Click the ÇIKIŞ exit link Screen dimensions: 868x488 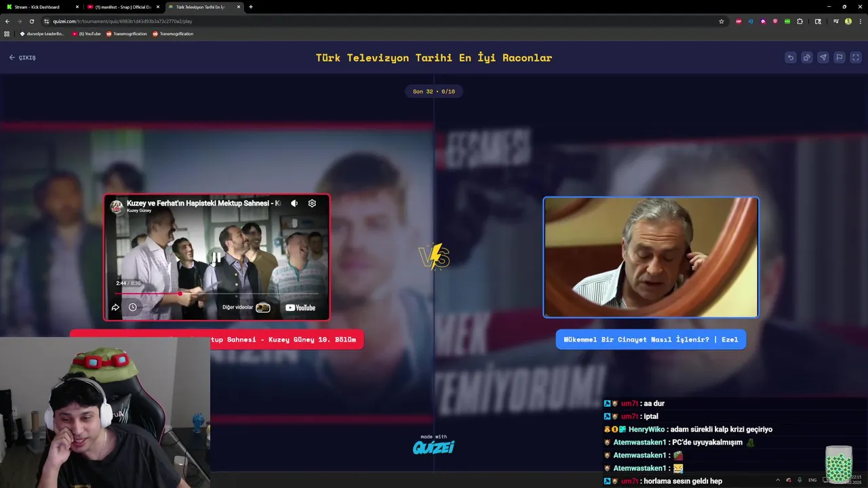[x=22, y=58]
